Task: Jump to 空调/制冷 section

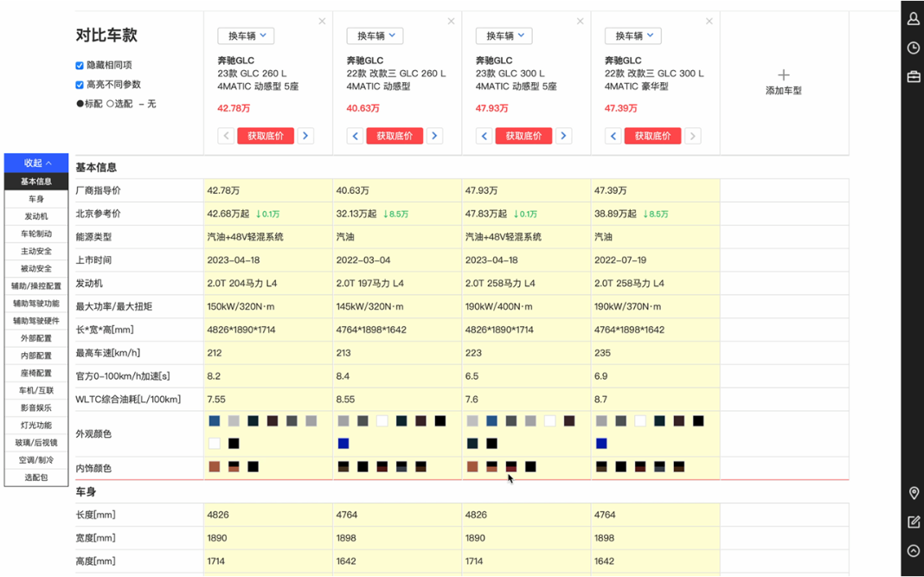Action: click(36, 459)
